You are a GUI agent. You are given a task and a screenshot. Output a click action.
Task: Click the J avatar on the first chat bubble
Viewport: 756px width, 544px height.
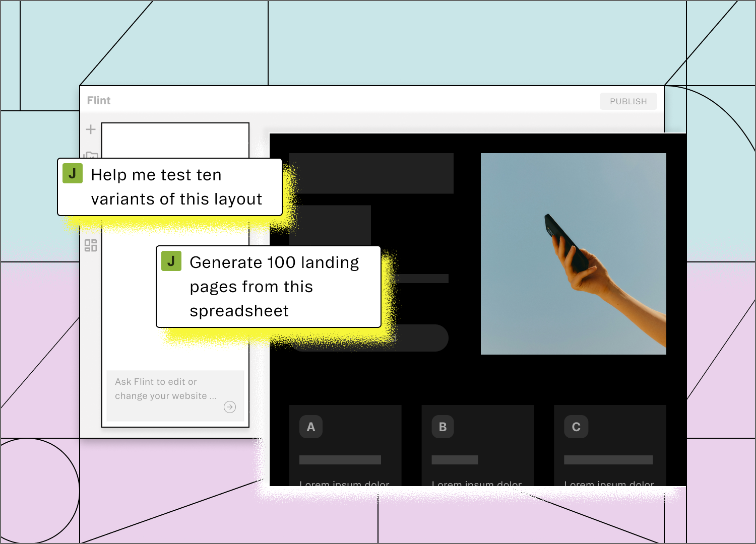coord(73,173)
